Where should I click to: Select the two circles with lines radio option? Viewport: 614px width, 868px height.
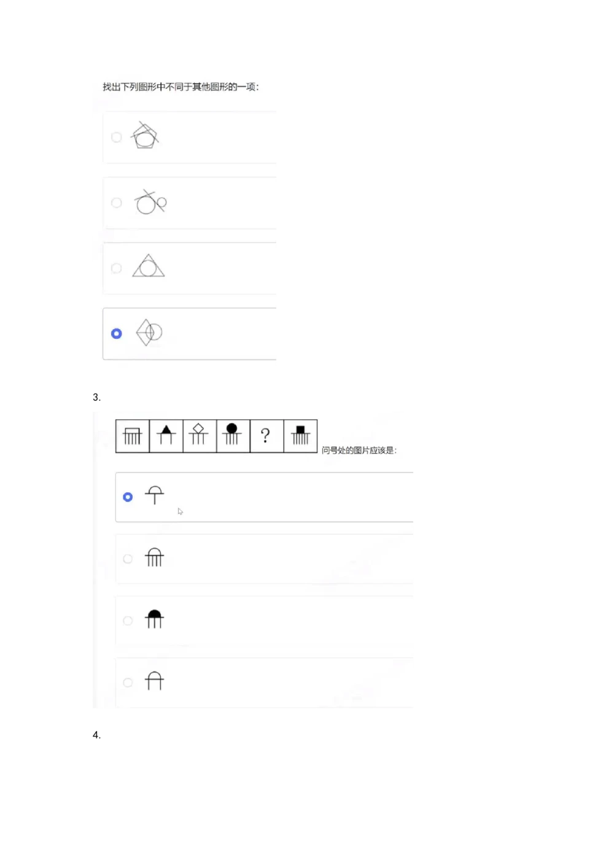[117, 203]
